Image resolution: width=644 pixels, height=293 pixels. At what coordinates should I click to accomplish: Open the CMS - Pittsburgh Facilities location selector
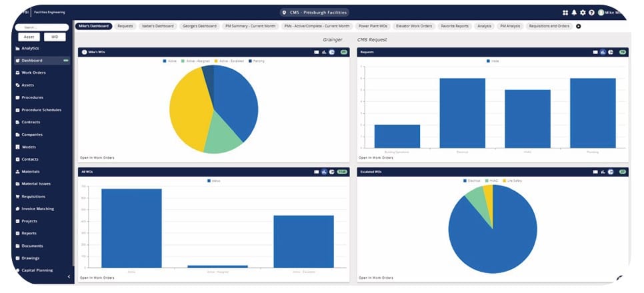click(315, 13)
